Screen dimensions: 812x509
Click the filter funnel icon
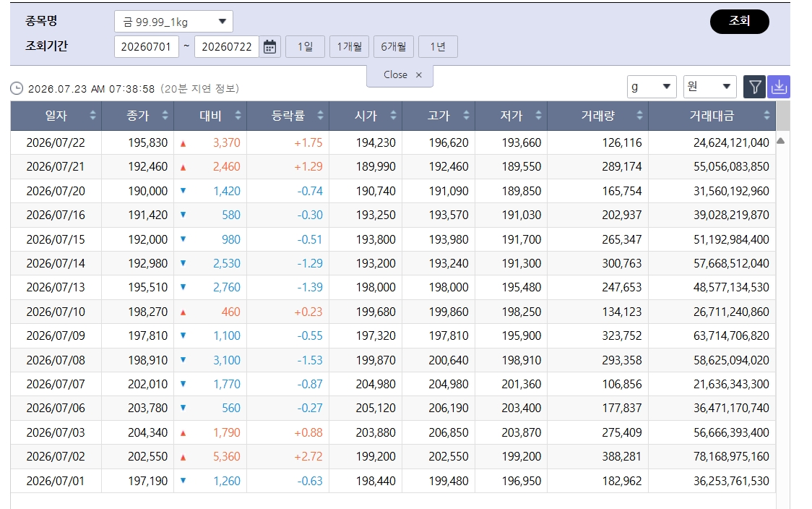754,87
